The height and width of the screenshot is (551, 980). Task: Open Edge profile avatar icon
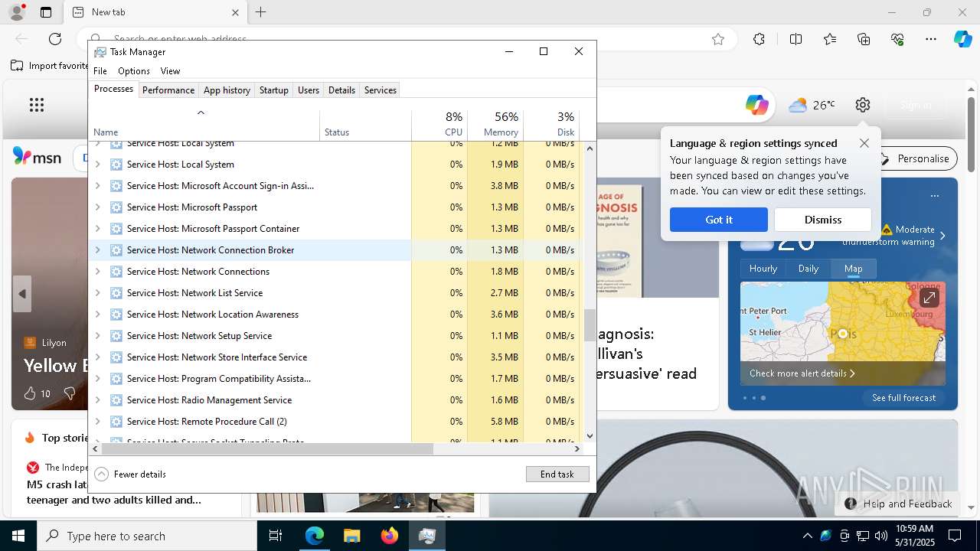coord(16,12)
